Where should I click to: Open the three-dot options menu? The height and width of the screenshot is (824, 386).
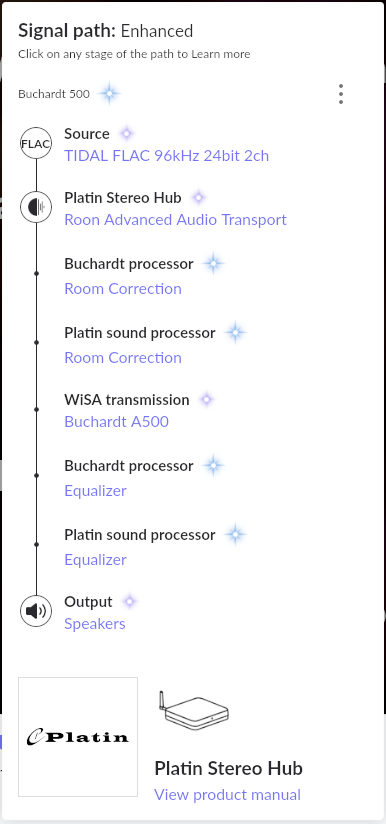point(341,94)
